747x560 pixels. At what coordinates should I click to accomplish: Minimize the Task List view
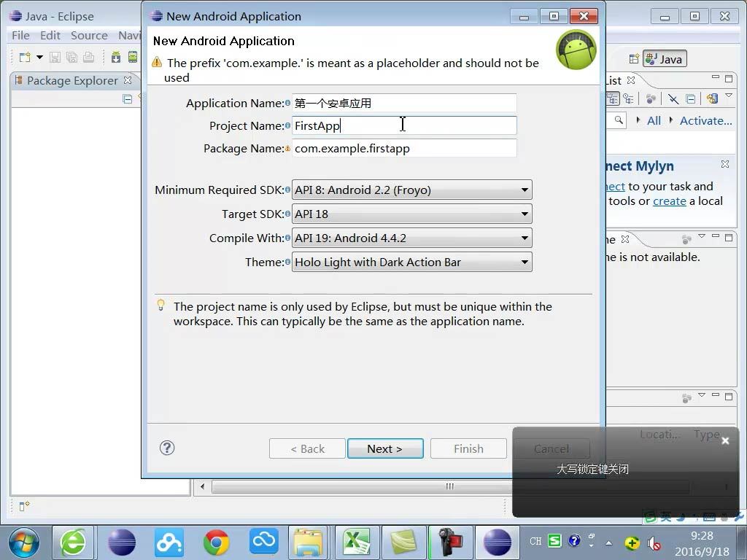point(715,77)
